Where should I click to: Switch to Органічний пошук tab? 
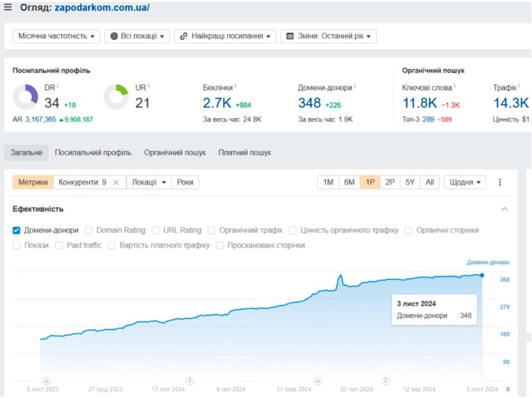(x=175, y=153)
